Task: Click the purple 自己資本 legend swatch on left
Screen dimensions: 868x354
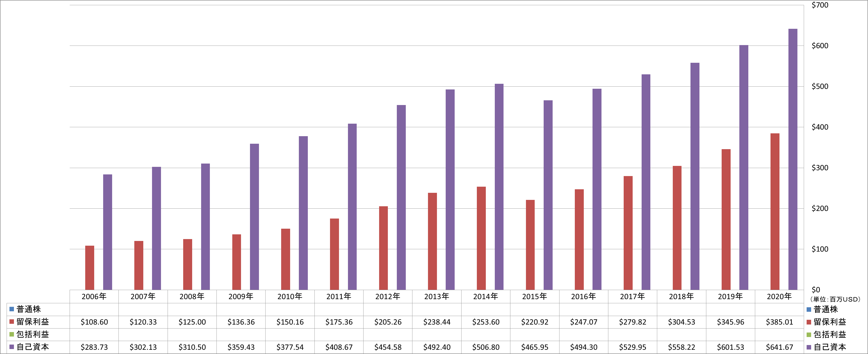Action: 12,347
